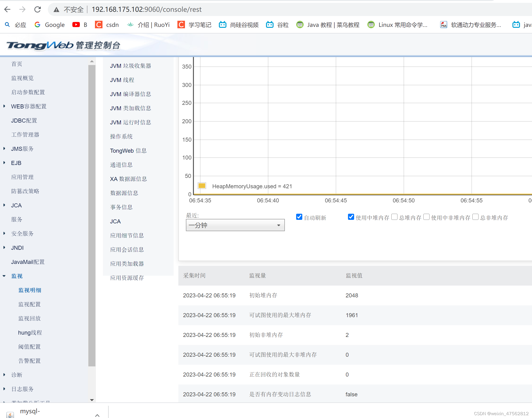This screenshot has width=532, height=418.
Task: Click the TongWeb 管理控制台 logo
Action: (x=63, y=45)
